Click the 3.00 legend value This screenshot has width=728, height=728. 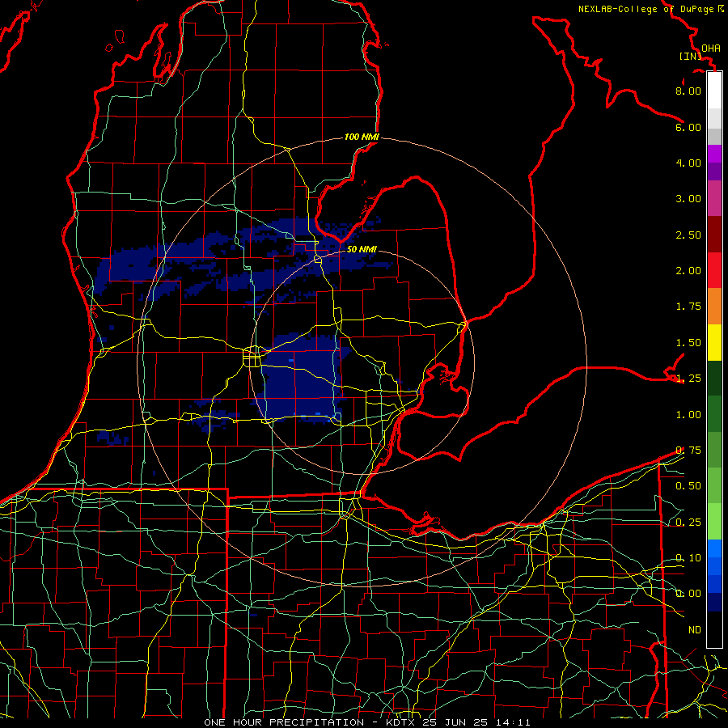click(x=688, y=199)
